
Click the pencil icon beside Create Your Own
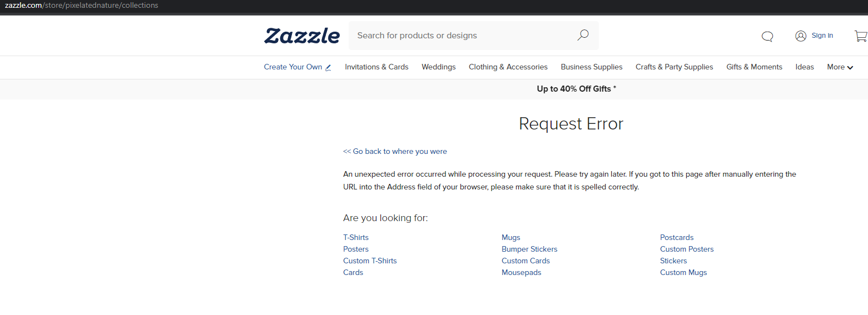(x=328, y=67)
